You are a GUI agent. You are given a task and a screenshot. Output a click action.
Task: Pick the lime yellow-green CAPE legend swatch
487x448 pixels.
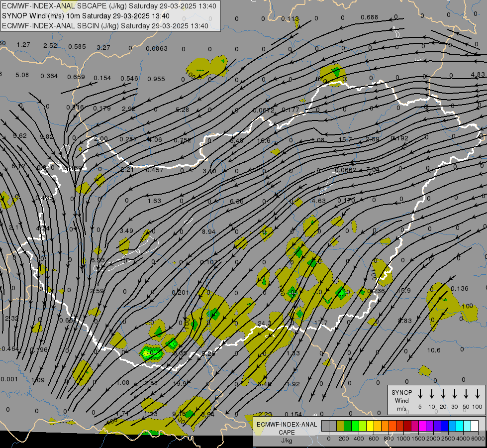(363, 426)
